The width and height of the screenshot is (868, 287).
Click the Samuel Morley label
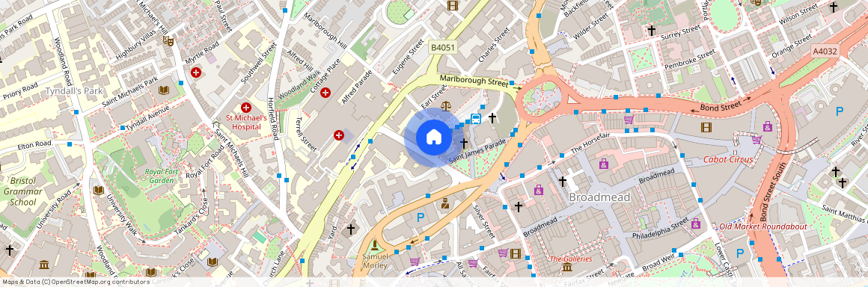375,261
